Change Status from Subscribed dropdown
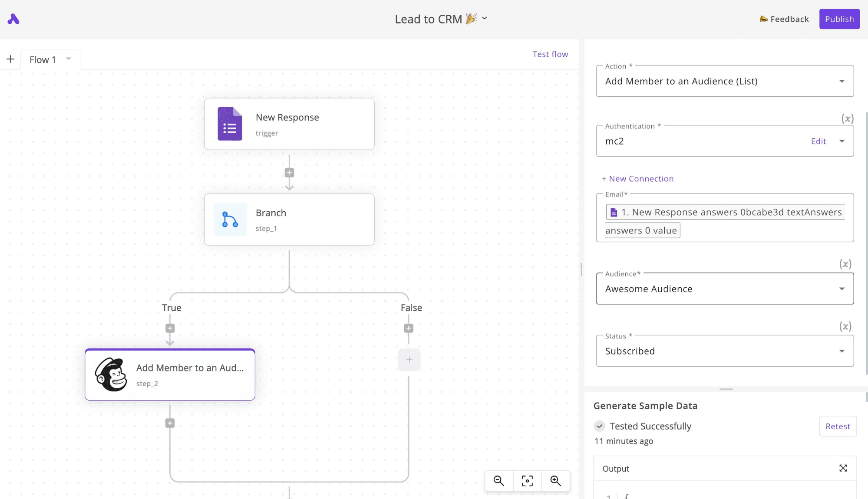The width and height of the screenshot is (868, 499). pyautogui.click(x=842, y=351)
